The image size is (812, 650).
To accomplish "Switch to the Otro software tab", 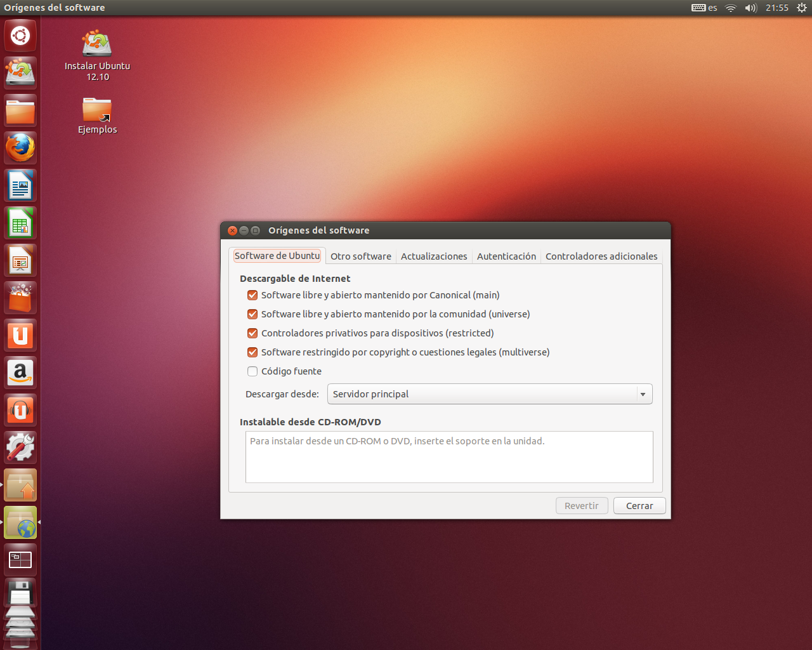I will tap(360, 256).
